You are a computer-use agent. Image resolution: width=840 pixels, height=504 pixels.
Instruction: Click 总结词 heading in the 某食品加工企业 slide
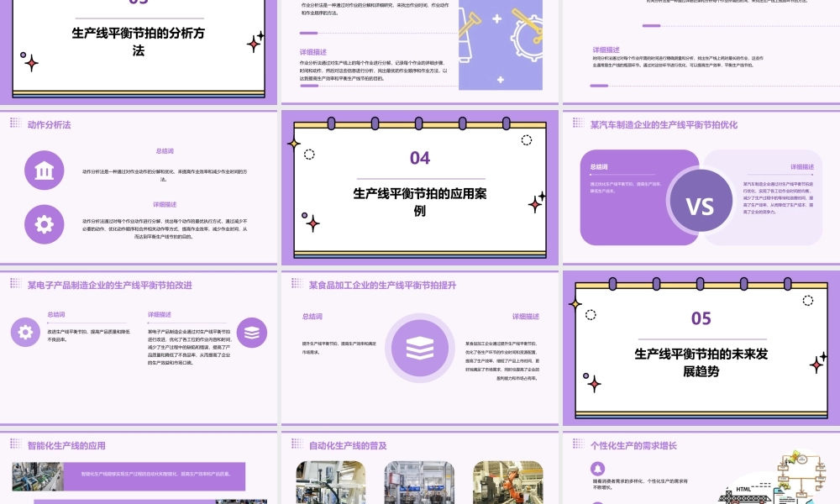pyautogui.click(x=312, y=317)
